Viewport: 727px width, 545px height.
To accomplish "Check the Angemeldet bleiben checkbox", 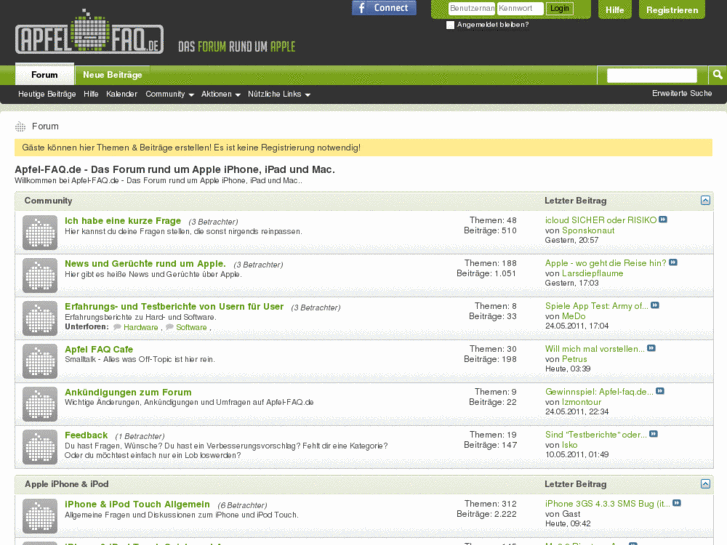I will (x=450, y=25).
